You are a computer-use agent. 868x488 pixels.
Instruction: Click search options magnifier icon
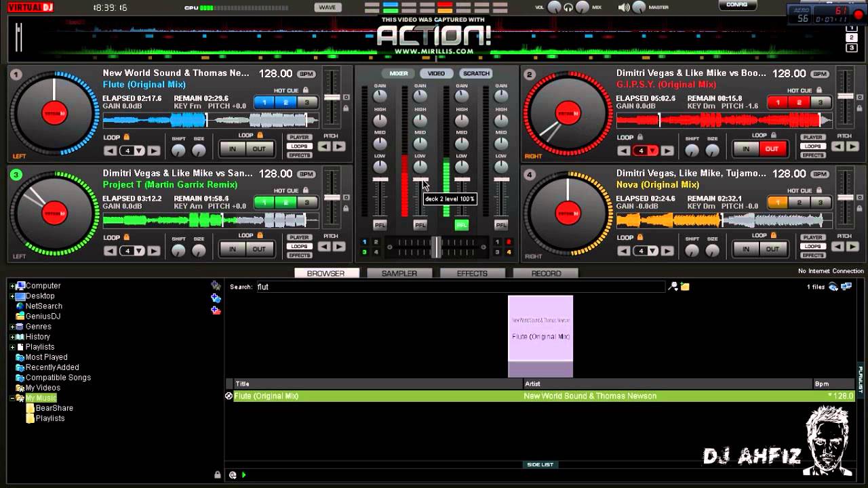pyautogui.click(x=673, y=287)
